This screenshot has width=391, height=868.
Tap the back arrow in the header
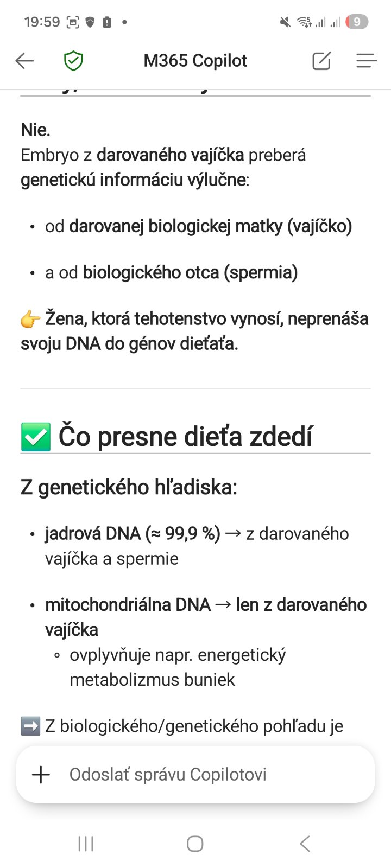click(24, 61)
